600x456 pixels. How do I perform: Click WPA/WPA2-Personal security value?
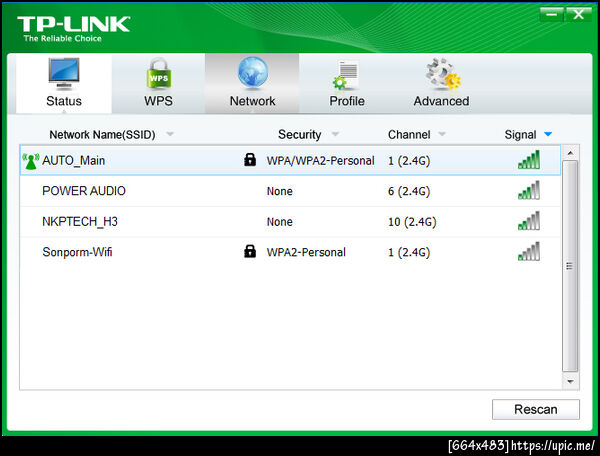320,161
